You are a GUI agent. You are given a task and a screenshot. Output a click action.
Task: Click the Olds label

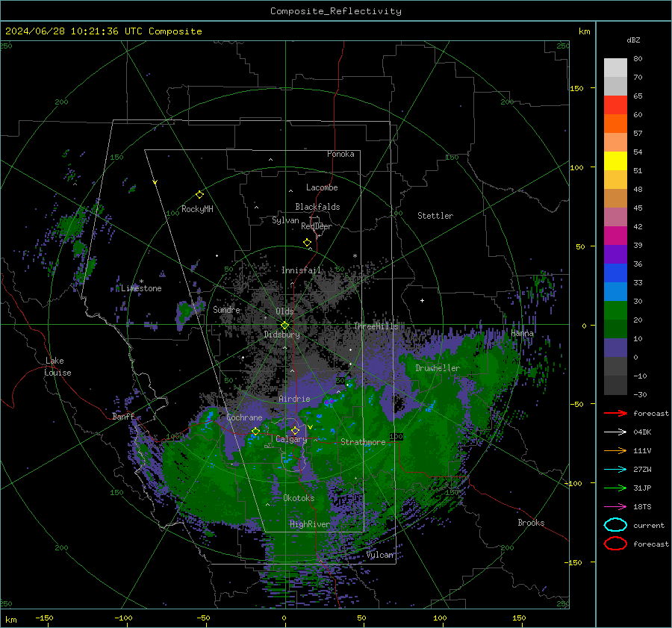coord(284,311)
